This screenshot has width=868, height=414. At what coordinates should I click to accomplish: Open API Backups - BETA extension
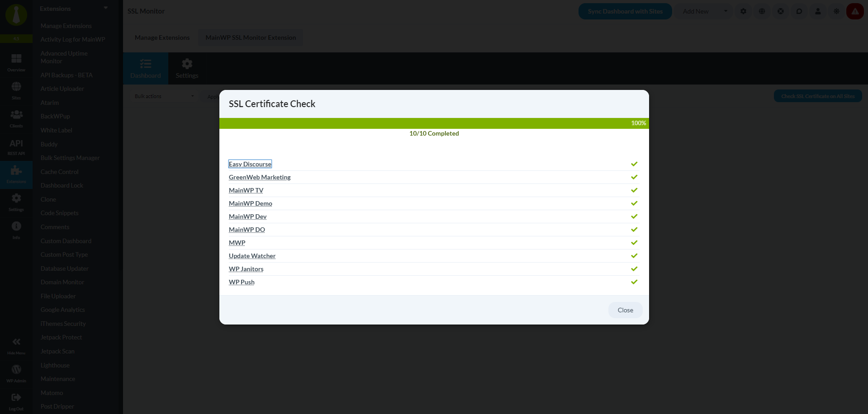coord(66,75)
